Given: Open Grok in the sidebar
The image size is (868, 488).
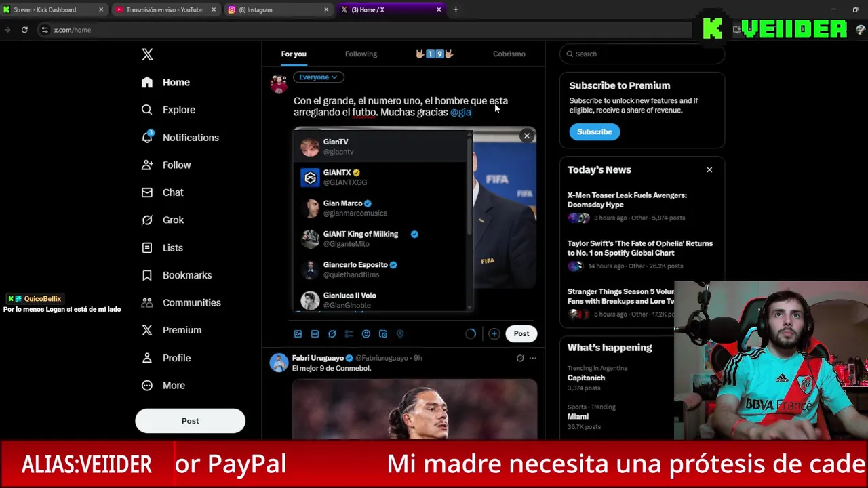Looking at the screenshot, I should pos(163,220).
